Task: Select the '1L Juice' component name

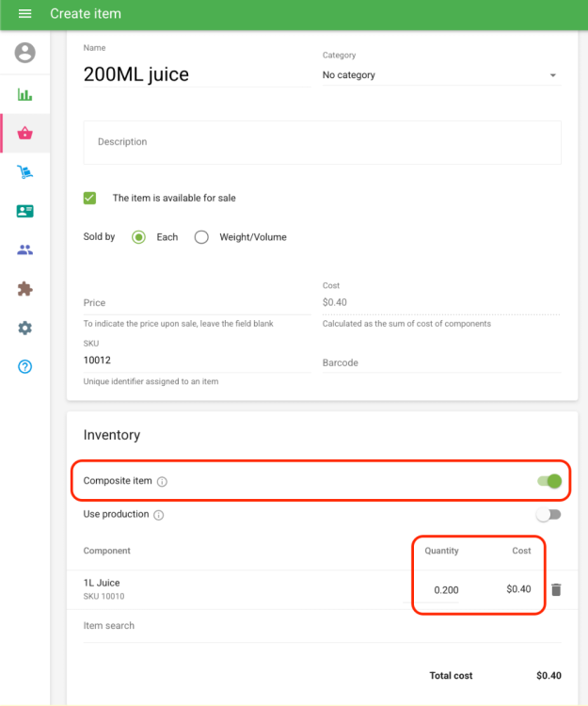Action: pyautogui.click(x=102, y=583)
